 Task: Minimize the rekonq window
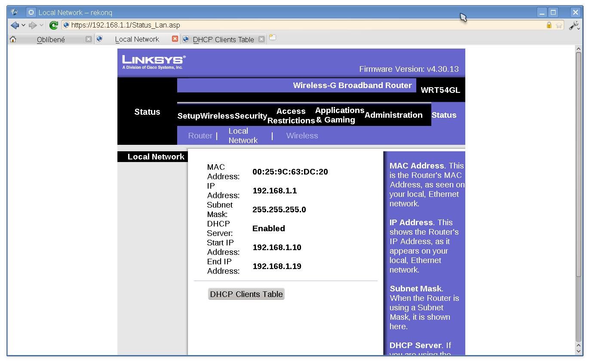coord(542,12)
